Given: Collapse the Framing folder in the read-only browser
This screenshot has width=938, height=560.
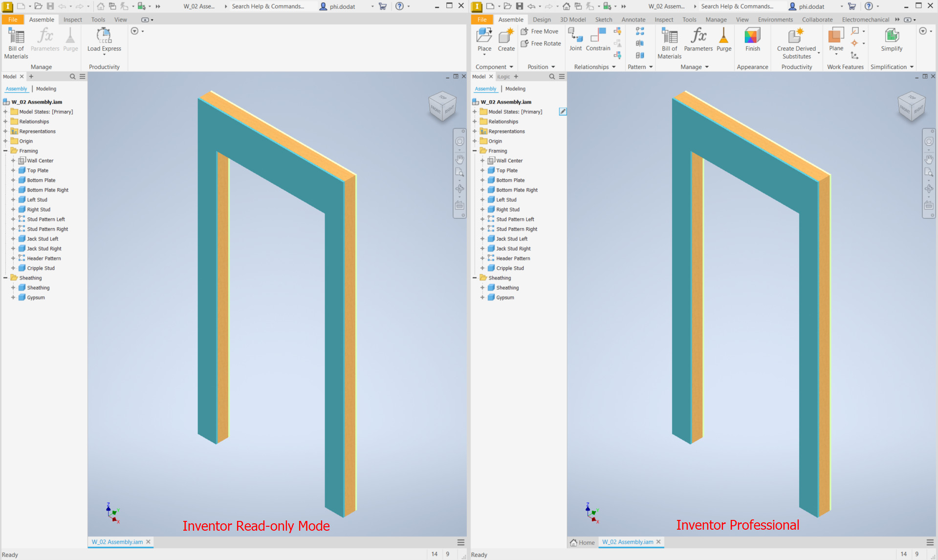Looking at the screenshot, I should coord(5,151).
